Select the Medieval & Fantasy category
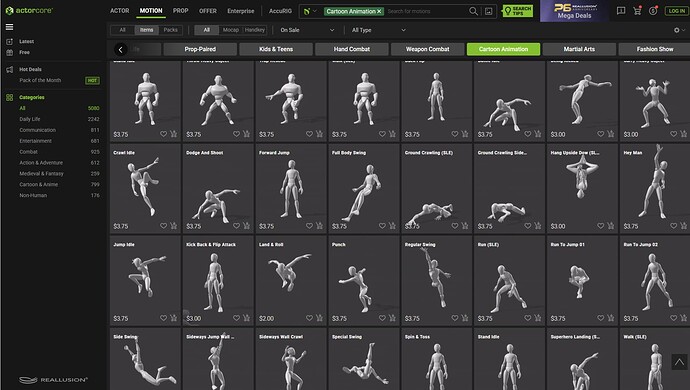Screen dimensions: 690x390 point(41,174)
